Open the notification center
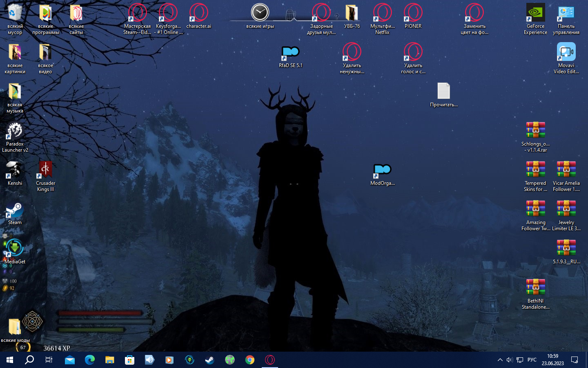 [575, 360]
